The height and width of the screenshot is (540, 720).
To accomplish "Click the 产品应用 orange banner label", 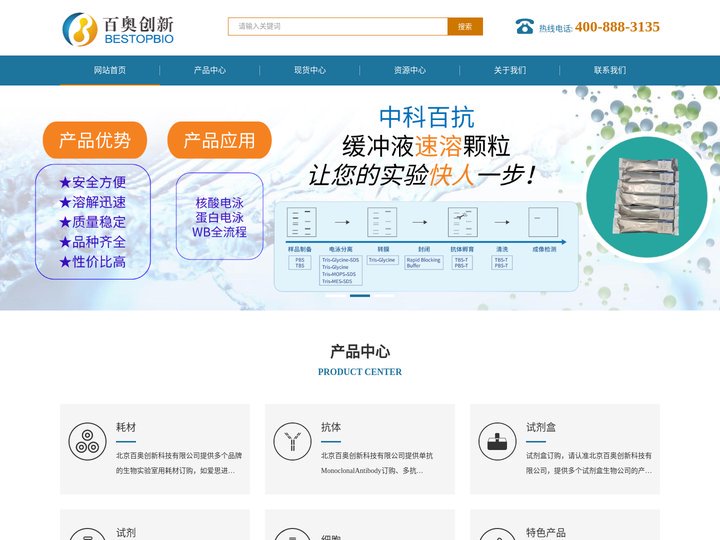I will (219, 140).
